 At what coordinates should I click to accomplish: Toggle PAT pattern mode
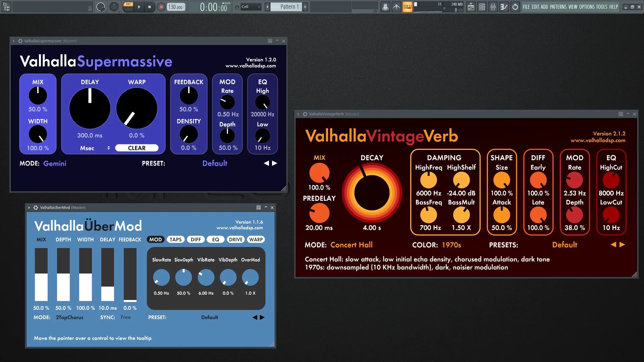coord(128,4)
